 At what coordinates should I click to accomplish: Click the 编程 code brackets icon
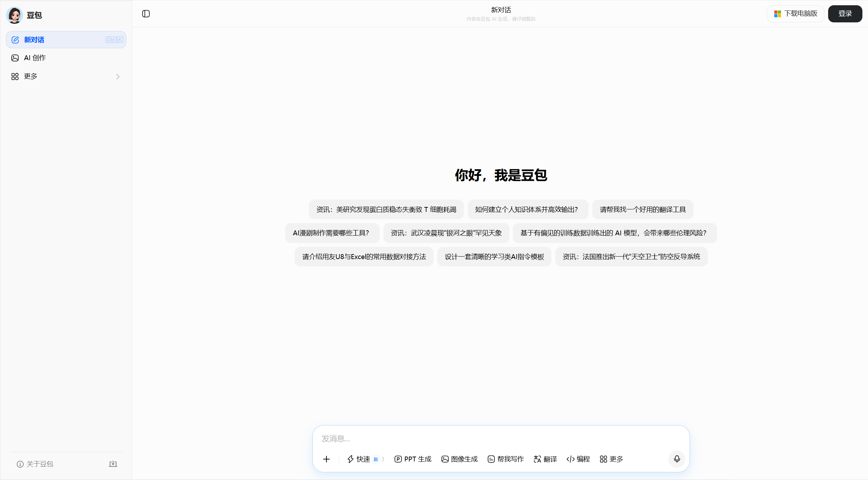pyautogui.click(x=570, y=459)
